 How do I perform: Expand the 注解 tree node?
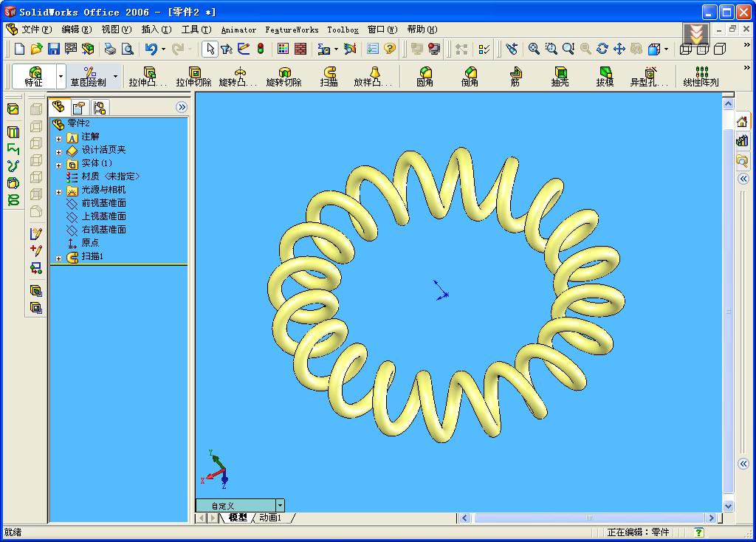click(59, 139)
